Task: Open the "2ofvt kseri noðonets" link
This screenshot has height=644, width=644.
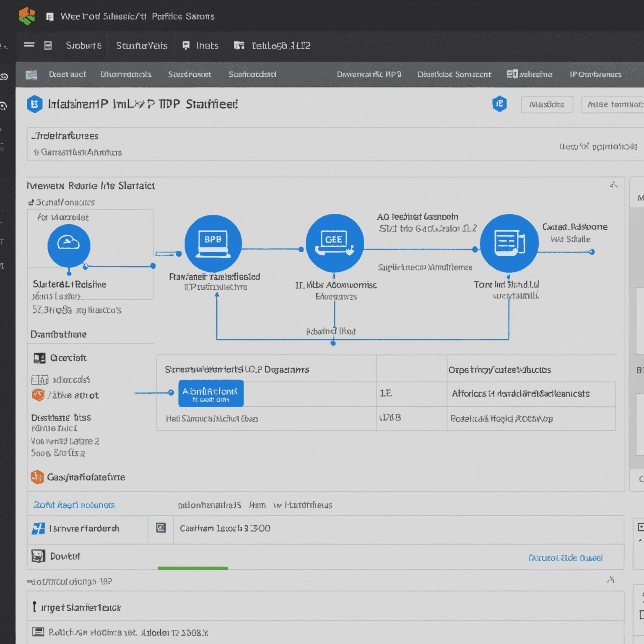Action: (74, 505)
